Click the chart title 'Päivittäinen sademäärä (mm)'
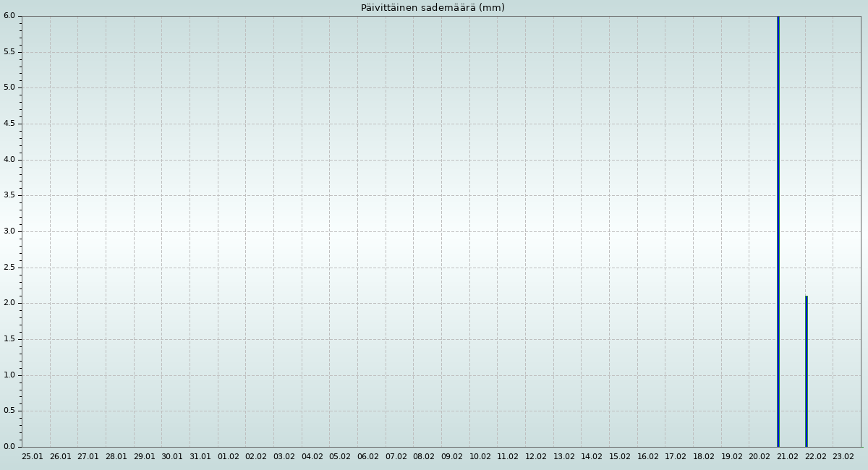 pos(433,8)
